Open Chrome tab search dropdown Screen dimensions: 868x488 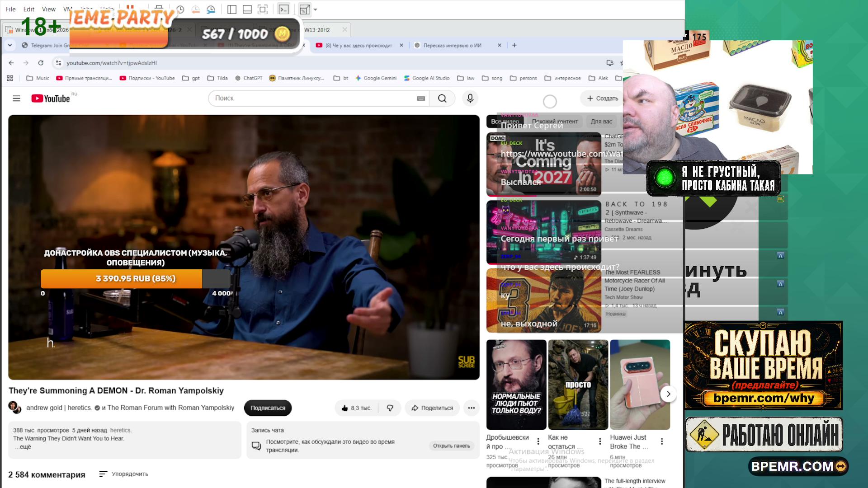(x=10, y=45)
